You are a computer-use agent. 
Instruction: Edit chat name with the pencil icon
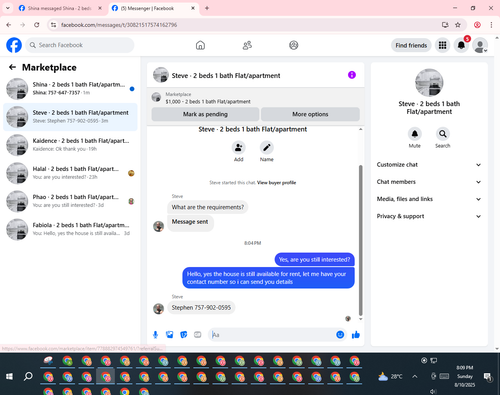point(267,147)
